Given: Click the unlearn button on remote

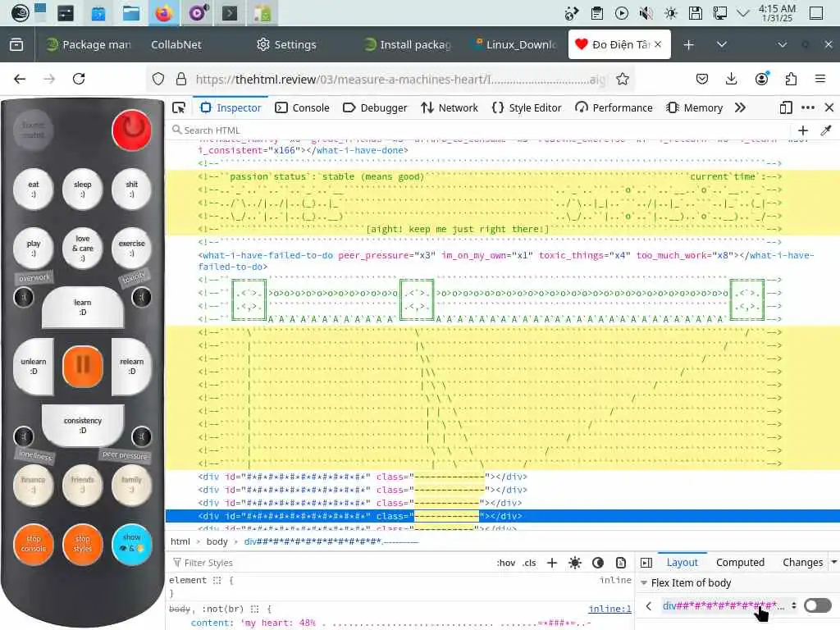Looking at the screenshot, I should [33, 367].
